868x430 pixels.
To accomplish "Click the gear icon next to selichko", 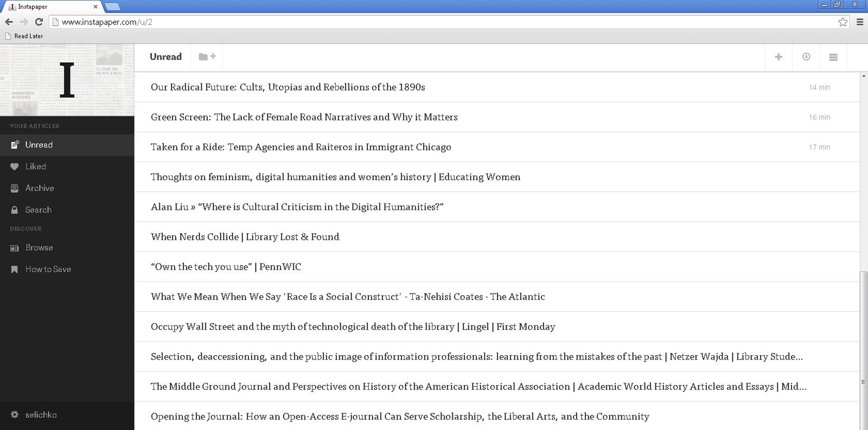I will [15, 415].
